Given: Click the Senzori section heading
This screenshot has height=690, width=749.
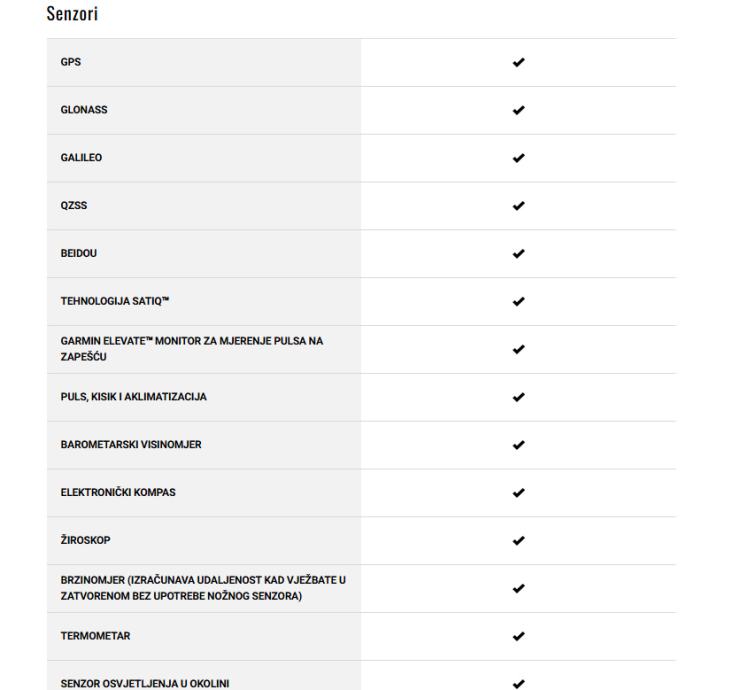Looking at the screenshot, I should coord(71,15).
